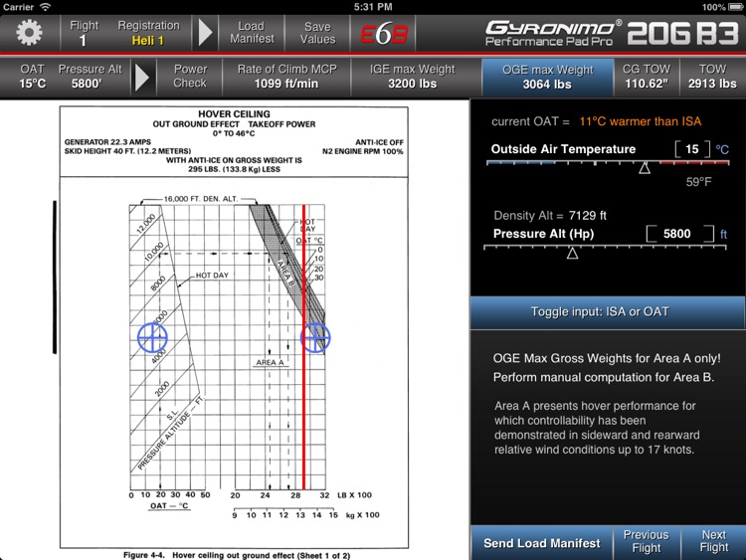
Task: Tap '11°C warmer than ISA' text
Action: click(x=640, y=121)
